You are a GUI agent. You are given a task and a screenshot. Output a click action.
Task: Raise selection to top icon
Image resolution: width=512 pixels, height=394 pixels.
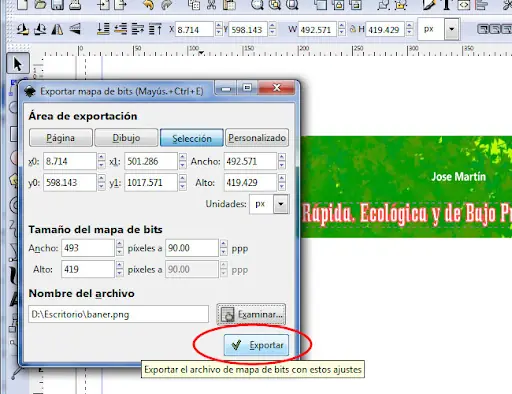point(155,30)
